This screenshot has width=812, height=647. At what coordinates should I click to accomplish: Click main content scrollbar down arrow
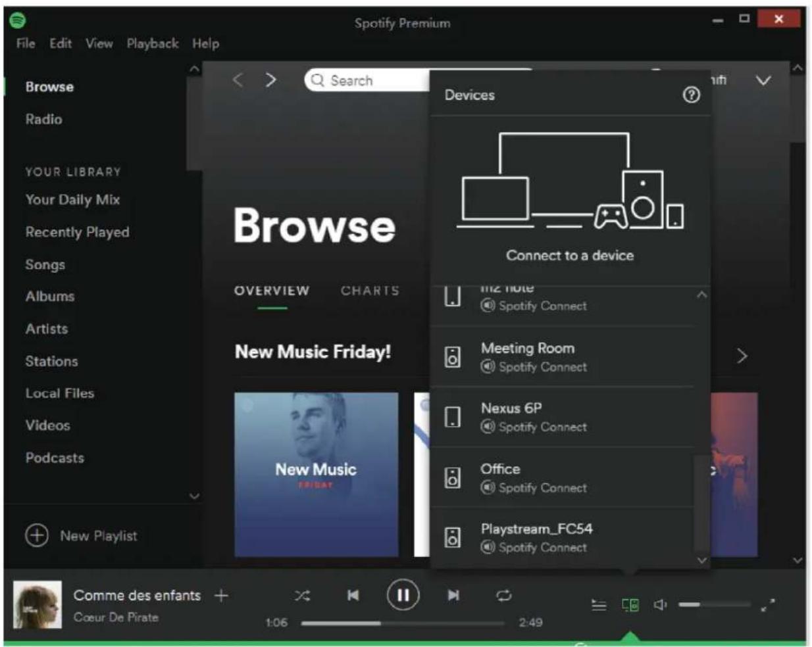[798, 560]
